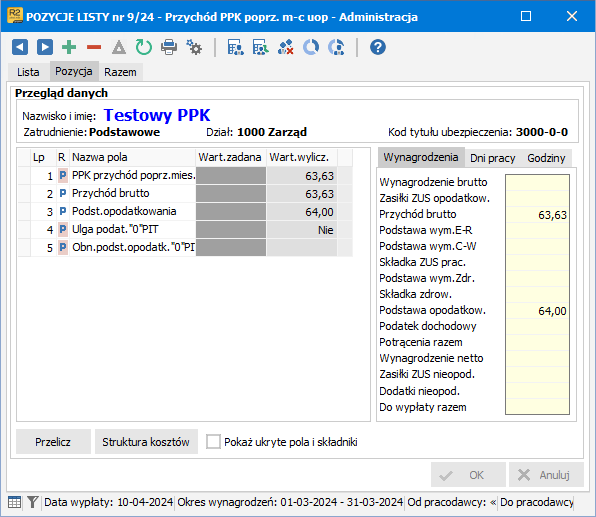
Task: Click the green refresh icon
Action: [x=144, y=48]
